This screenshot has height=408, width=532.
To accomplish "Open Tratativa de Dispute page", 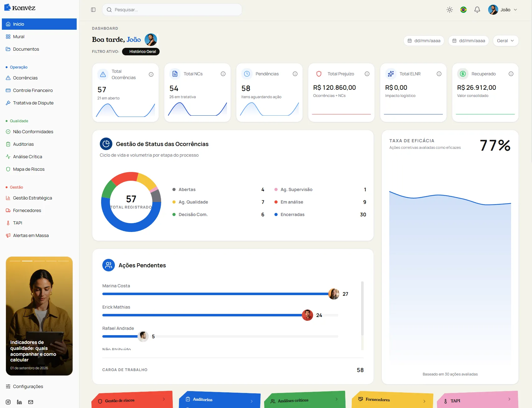I will click(x=39, y=103).
